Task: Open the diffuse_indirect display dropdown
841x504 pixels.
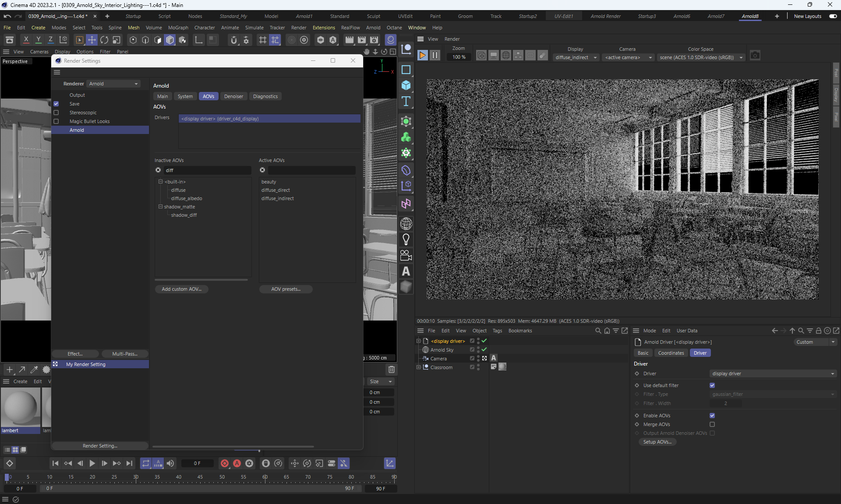Action: [576, 57]
